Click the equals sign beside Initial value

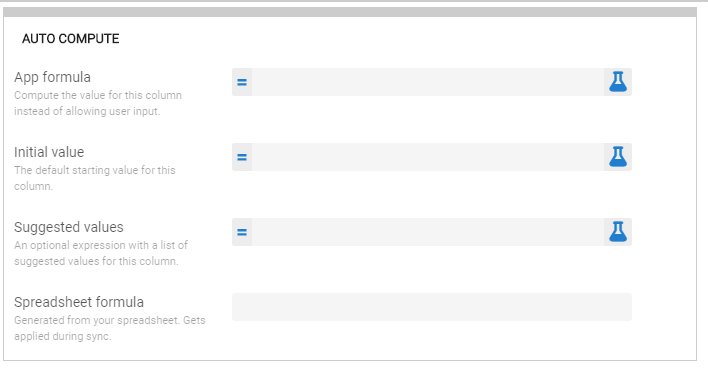pyautogui.click(x=242, y=157)
